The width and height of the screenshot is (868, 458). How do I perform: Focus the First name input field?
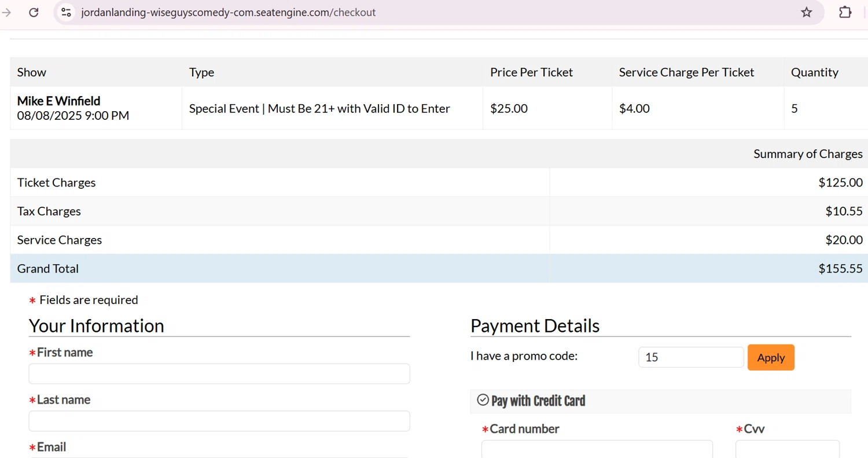tap(219, 373)
